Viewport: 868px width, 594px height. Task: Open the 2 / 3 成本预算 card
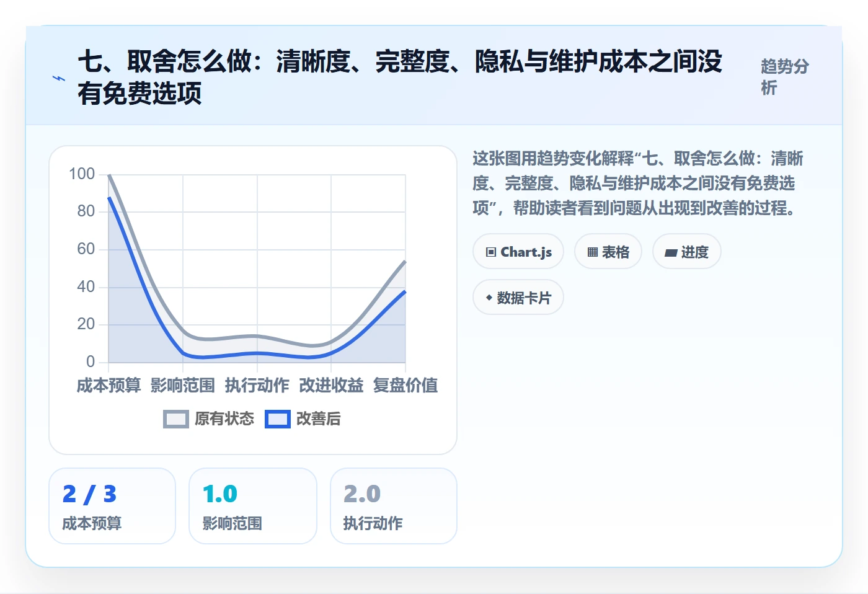112,506
